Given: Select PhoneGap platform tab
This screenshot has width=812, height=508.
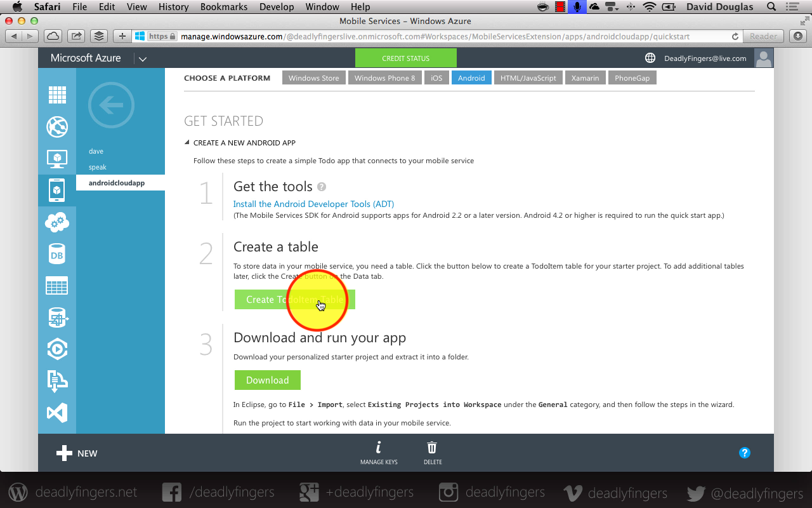Looking at the screenshot, I should click(x=632, y=78).
